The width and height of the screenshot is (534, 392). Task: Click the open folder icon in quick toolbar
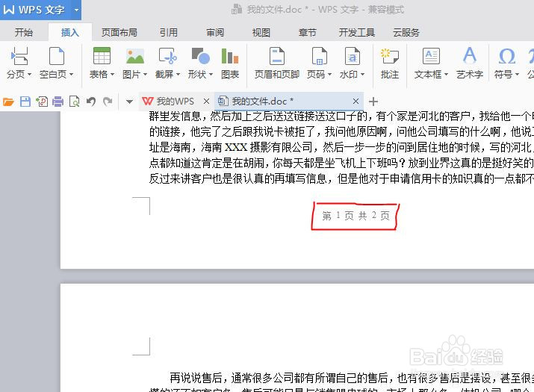pyautogui.click(x=8, y=102)
